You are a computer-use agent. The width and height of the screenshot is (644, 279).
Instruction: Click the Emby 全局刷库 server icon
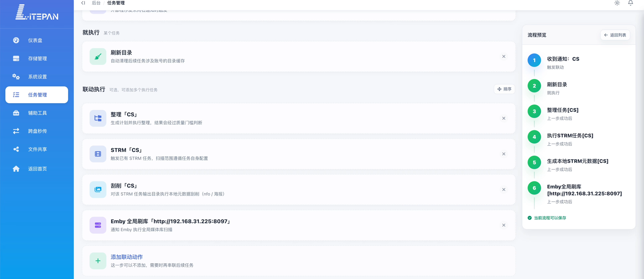(98, 225)
